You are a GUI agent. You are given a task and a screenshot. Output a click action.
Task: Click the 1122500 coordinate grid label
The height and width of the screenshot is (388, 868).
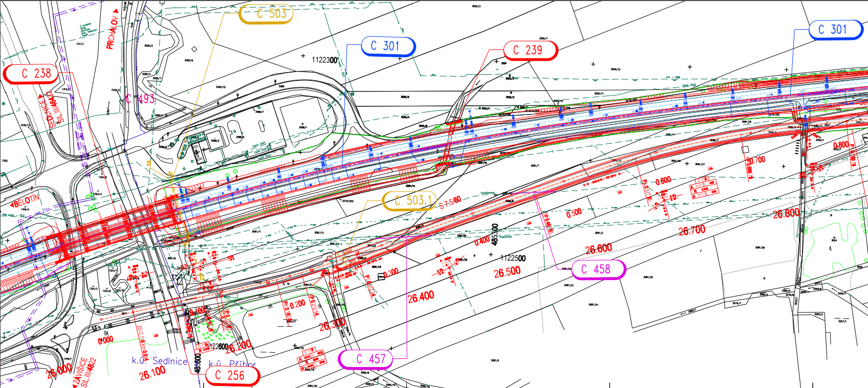pos(513,258)
